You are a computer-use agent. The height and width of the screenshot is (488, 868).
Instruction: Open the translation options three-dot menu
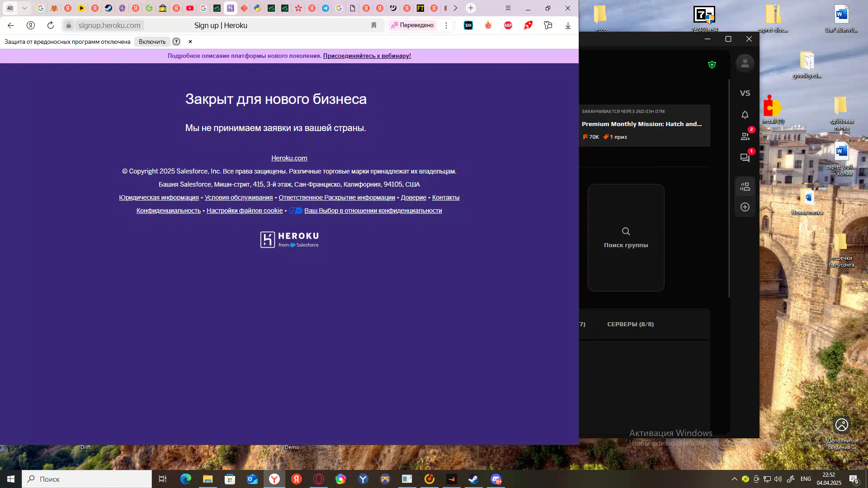[x=446, y=25]
